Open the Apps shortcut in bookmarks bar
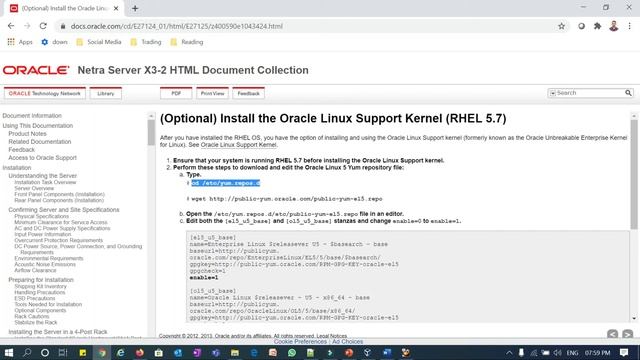 coord(20,42)
